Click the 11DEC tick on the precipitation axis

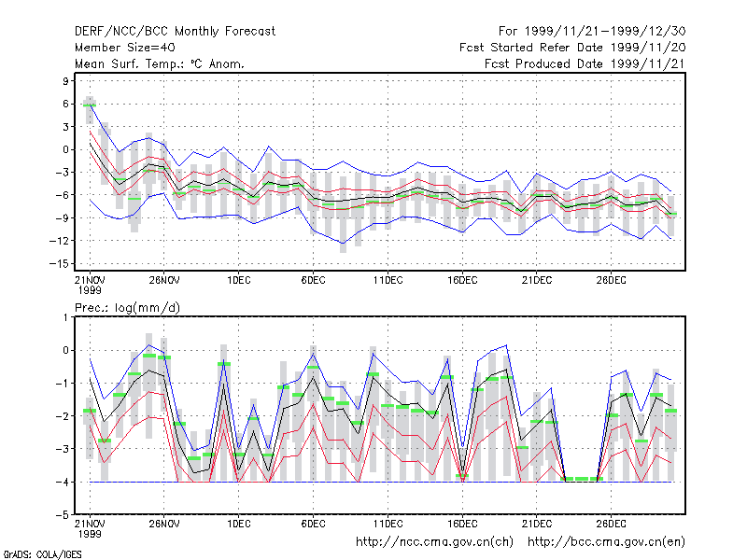388,524
